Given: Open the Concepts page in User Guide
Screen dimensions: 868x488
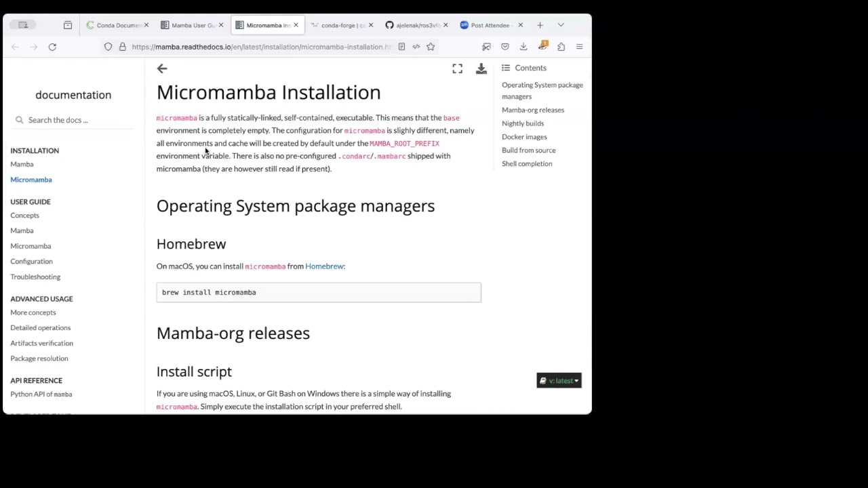Looking at the screenshot, I should tap(24, 216).
